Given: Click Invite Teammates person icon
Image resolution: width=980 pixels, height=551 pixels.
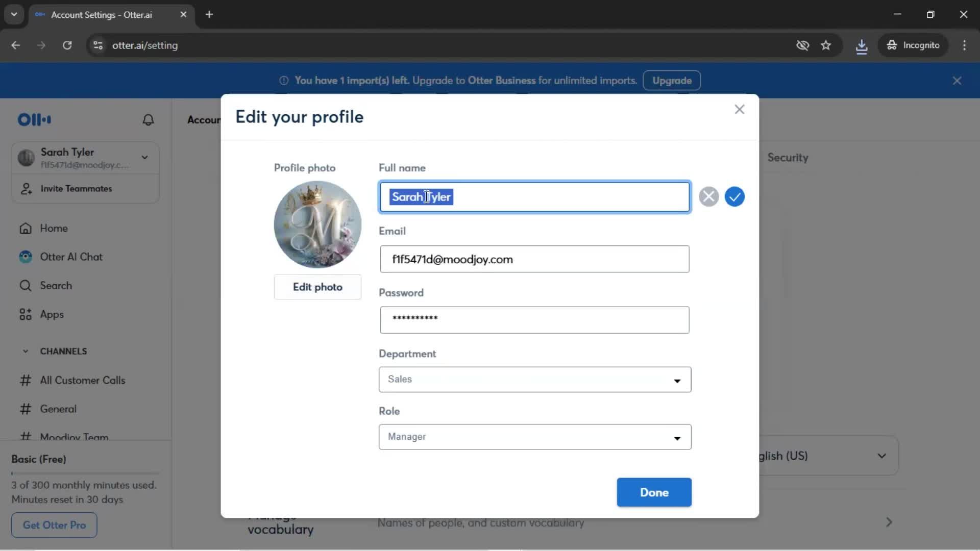Looking at the screenshot, I should pos(26,189).
